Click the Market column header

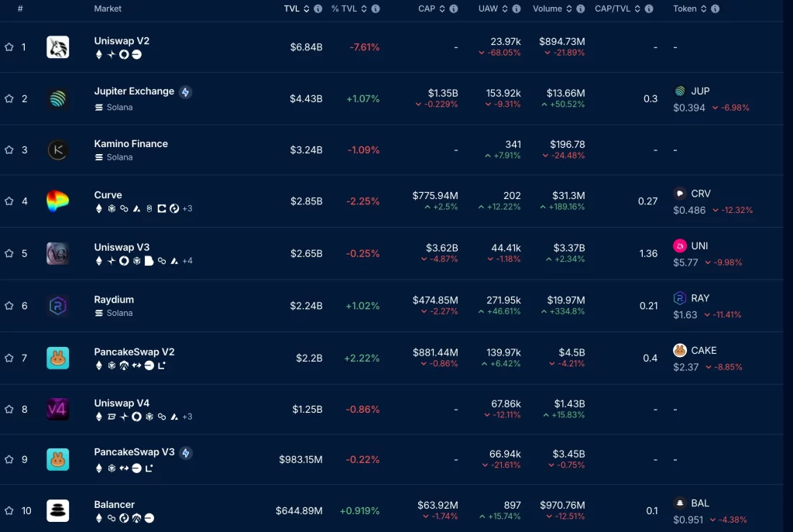[108, 9]
